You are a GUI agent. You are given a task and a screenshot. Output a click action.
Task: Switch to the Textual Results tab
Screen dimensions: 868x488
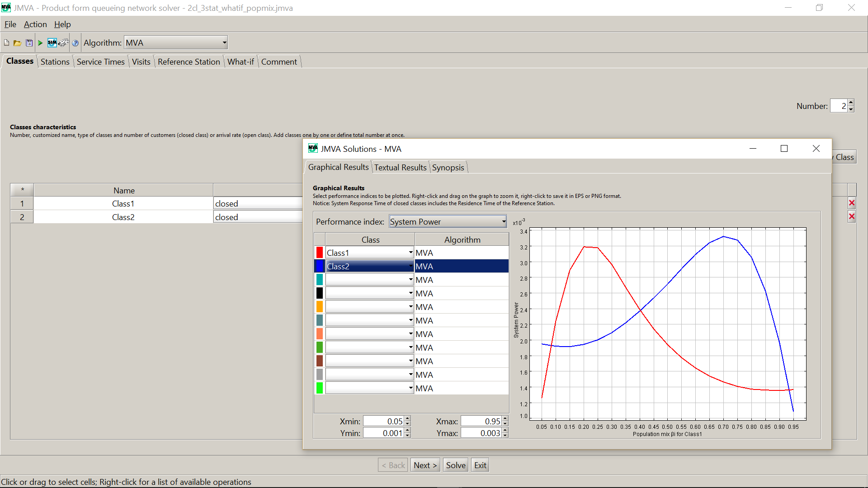[401, 168]
